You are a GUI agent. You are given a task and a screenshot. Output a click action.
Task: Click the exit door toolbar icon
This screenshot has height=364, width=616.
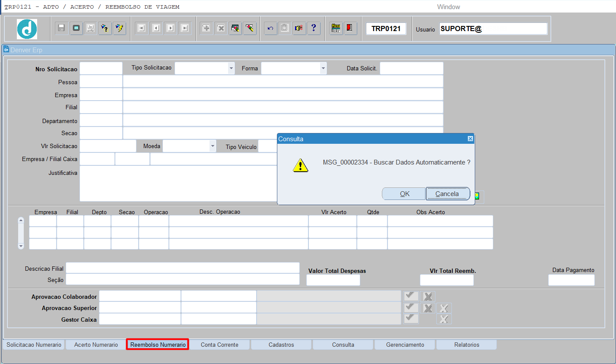tap(350, 28)
